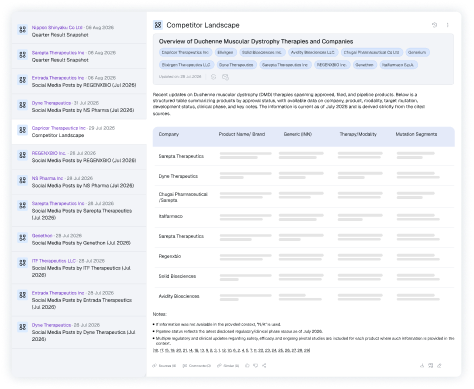This screenshot has height=389, width=474.
Task: Click the Therapy/Modality column header
Action: [x=358, y=134]
